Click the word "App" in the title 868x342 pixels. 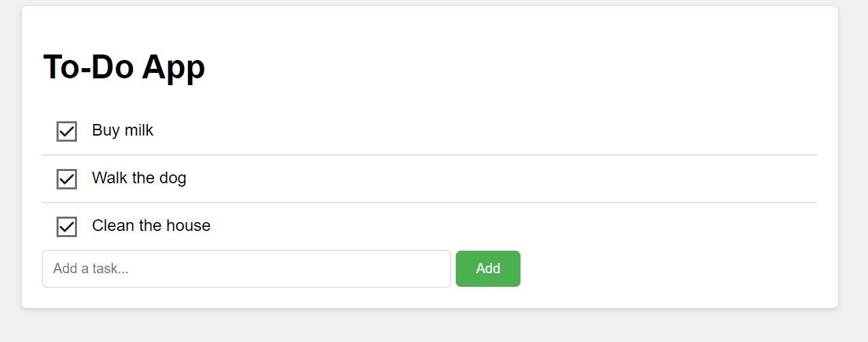pyautogui.click(x=173, y=67)
